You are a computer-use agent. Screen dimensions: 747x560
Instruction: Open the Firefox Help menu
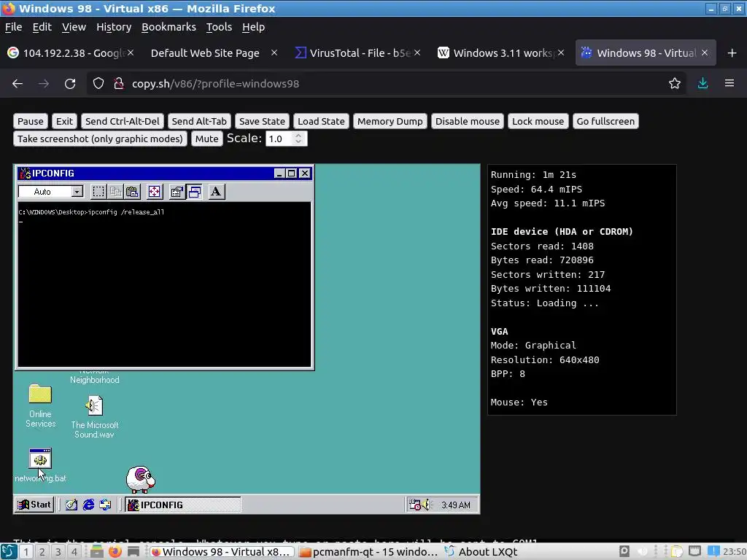pos(253,27)
